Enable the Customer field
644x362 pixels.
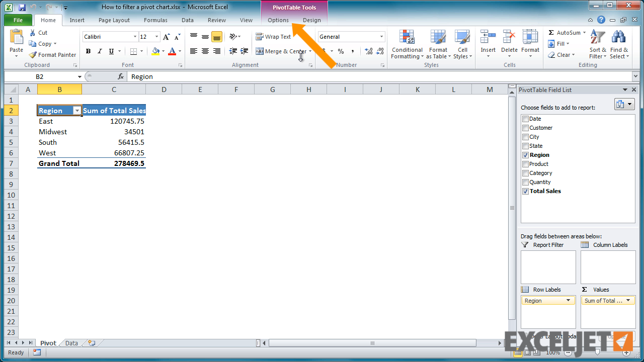tap(525, 128)
